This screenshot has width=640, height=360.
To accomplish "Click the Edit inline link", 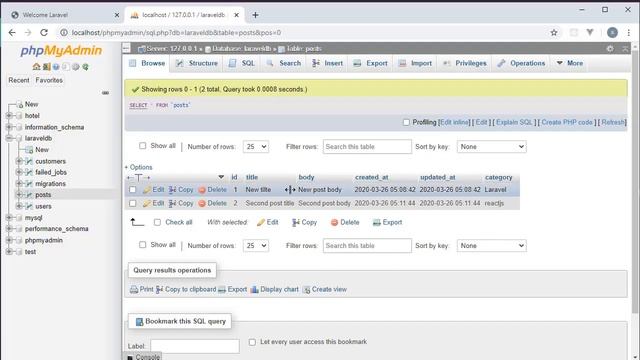I will pyautogui.click(x=454, y=122).
